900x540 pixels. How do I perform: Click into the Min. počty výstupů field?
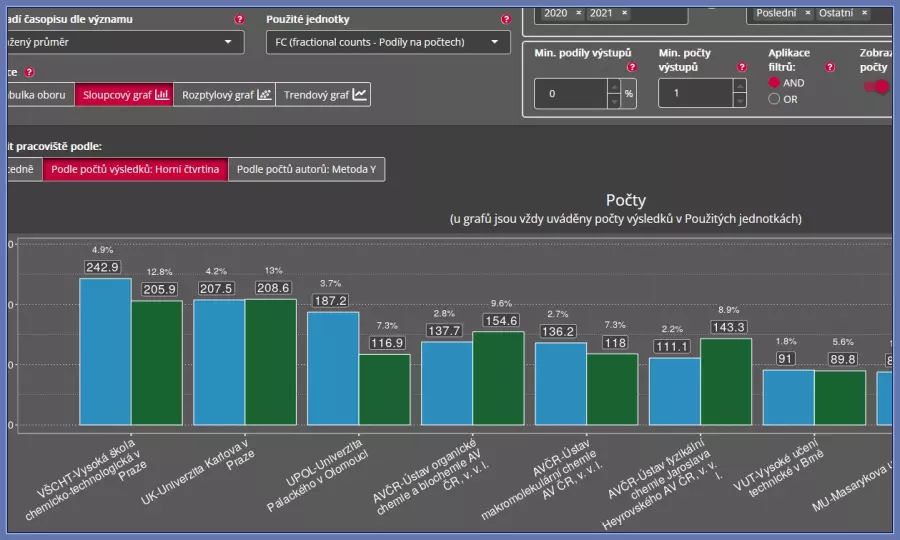[x=690, y=93]
